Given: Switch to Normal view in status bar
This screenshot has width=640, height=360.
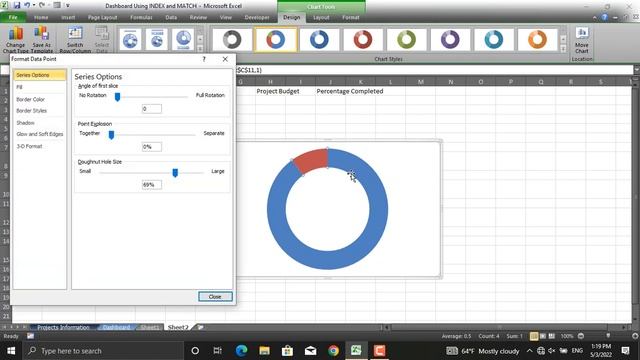Looking at the screenshot, I should pos(534,336).
